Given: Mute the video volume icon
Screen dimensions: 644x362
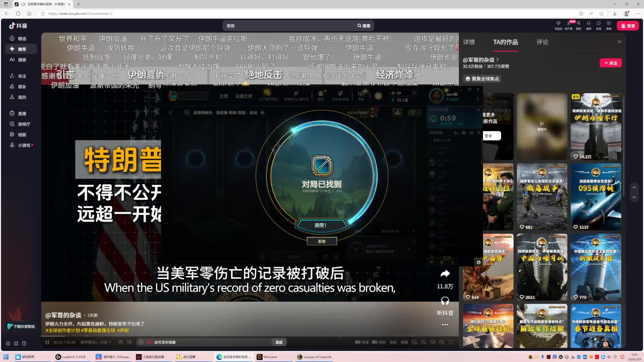Looking at the screenshot, I should (x=432, y=342).
